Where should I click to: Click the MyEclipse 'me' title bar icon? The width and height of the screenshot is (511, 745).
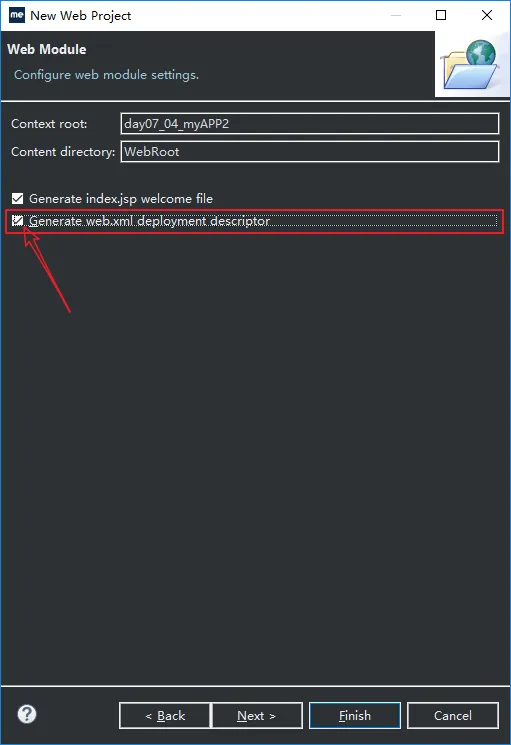coord(17,15)
